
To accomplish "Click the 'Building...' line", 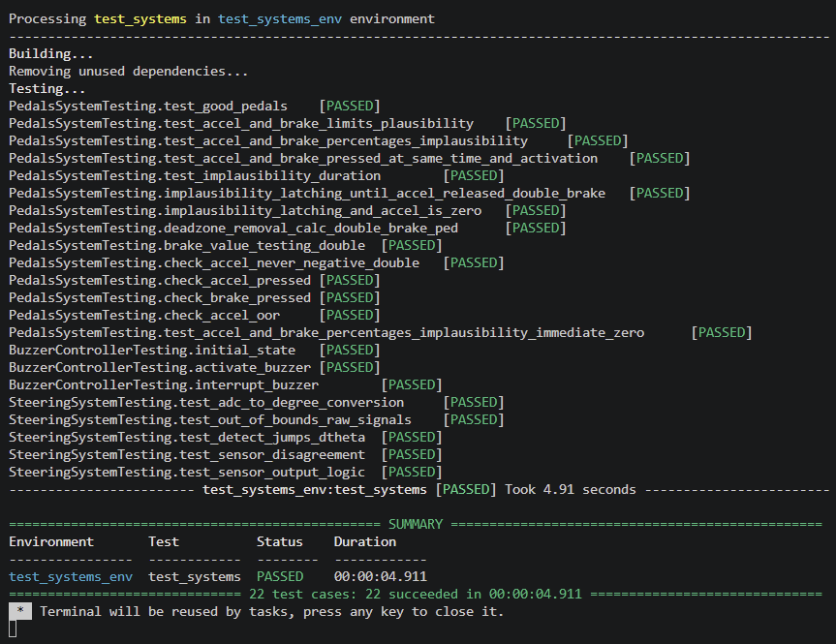I will click(x=51, y=54).
